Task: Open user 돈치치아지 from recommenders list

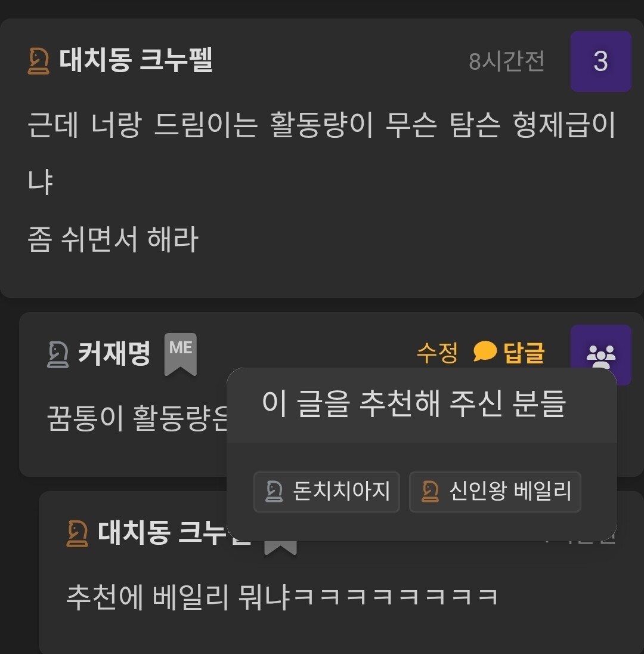Action: 327,492
